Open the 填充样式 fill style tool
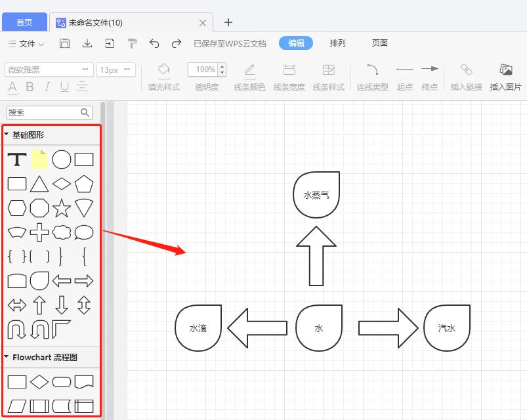Image resolution: width=527 pixels, height=420 pixels. pyautogui.click(x=163, y=75)
